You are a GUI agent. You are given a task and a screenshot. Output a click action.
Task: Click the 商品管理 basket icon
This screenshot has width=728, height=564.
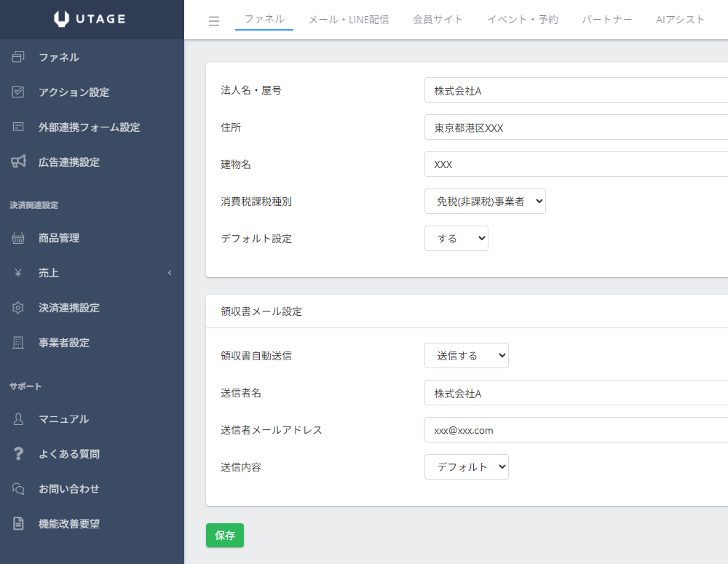point(19,238)
